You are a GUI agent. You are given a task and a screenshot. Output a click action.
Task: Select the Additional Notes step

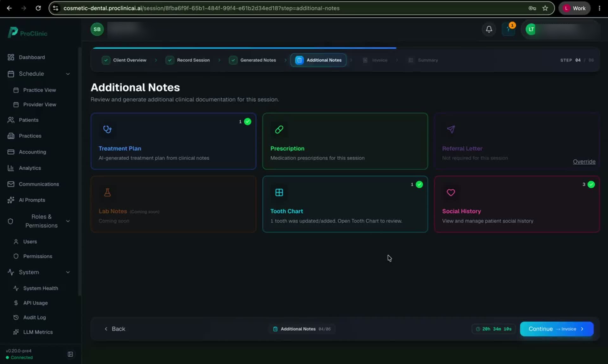[318, 60]
